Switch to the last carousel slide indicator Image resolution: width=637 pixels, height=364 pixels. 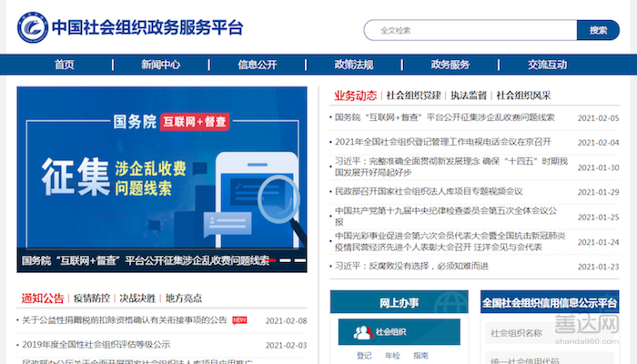click(x=298, y=260)
